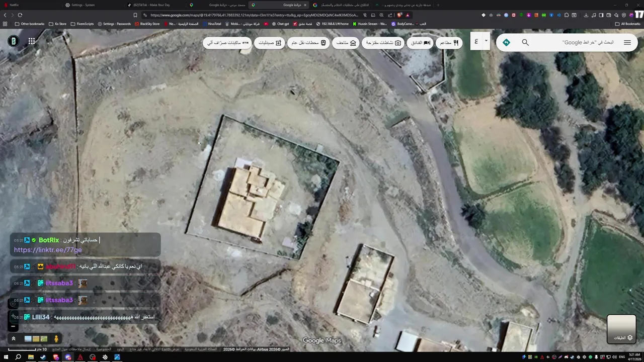Open the Other bookmarks folder
The height and width of the screenshot is (362, 644).
coord(30,24)
